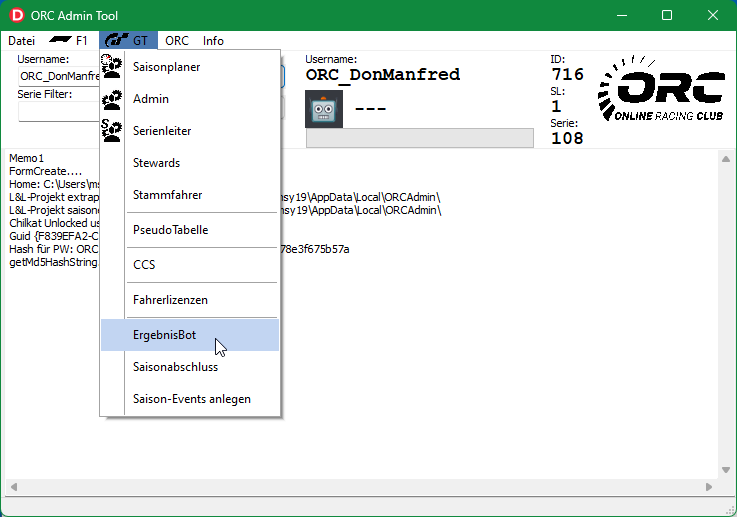Screen dimensions: 737x517
Task: Open the F1 menu with the F1 logo
Action: (69, 41)
